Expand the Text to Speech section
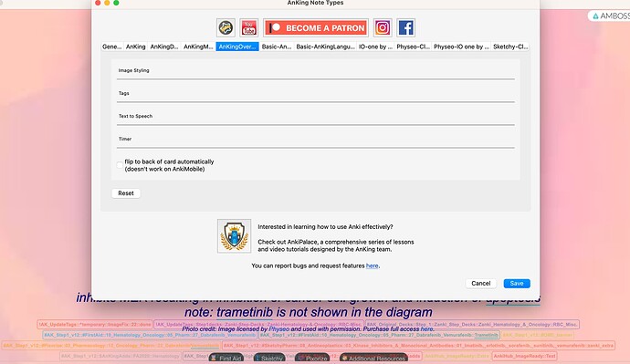This screenshot has width=630, height=364. pyautogui.click(x=315, y=117)
